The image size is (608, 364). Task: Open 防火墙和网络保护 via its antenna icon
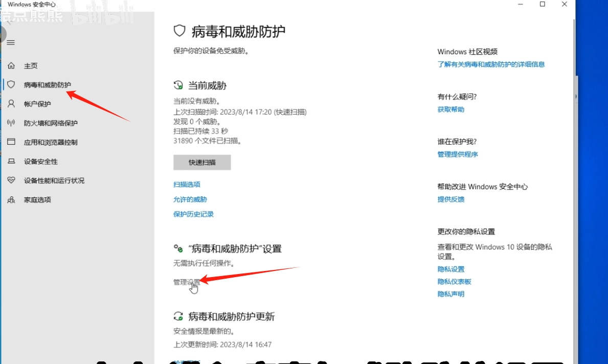(11, 123)
